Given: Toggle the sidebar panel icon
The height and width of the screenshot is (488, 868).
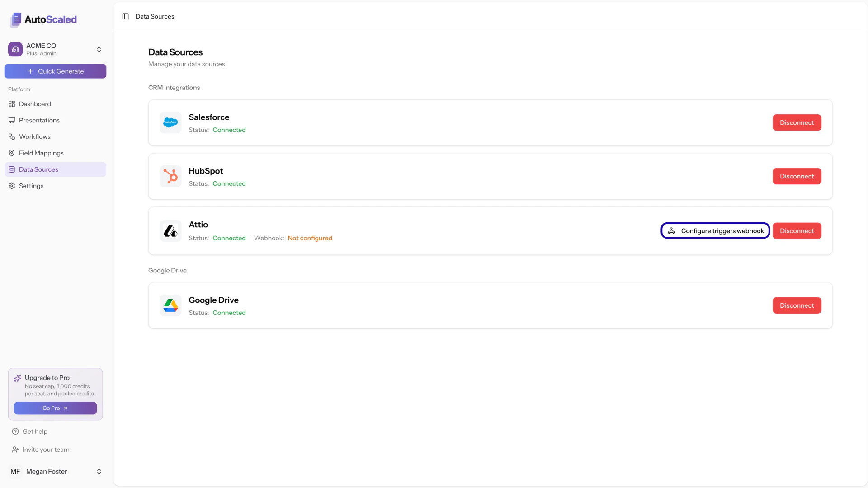Looking at the screenshot, I should (125, 16).
